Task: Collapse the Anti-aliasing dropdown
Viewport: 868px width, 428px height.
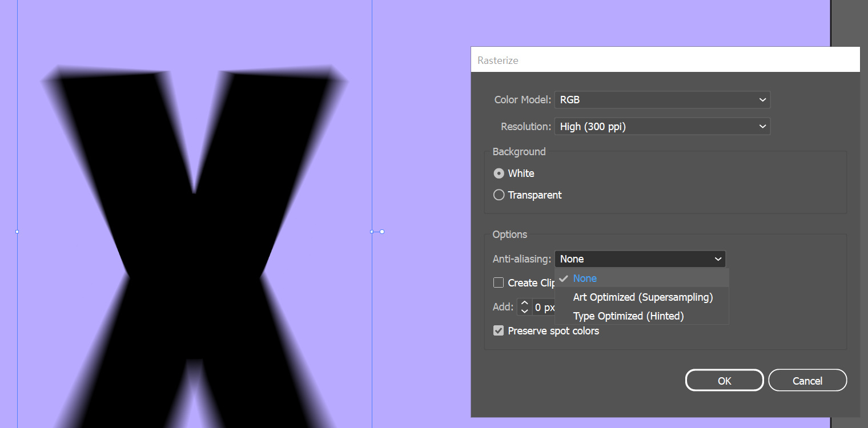Action: tap(640, 259)
